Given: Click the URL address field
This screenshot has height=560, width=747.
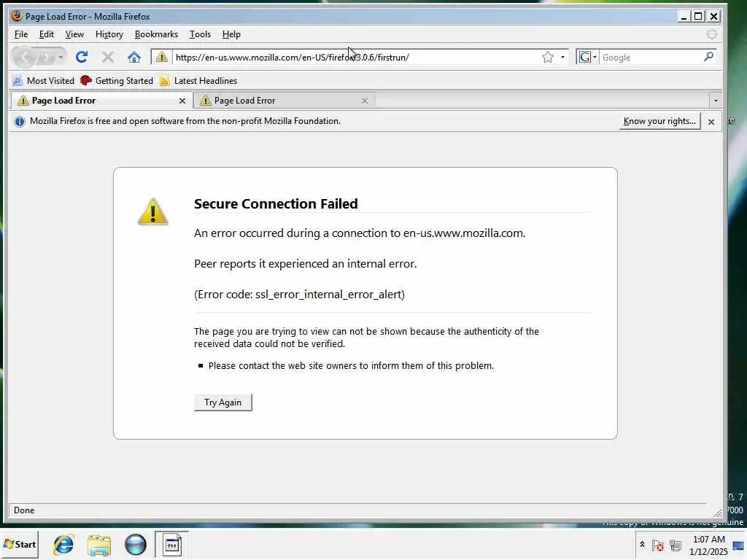Looking at the screenshot, I should (357, 57).
